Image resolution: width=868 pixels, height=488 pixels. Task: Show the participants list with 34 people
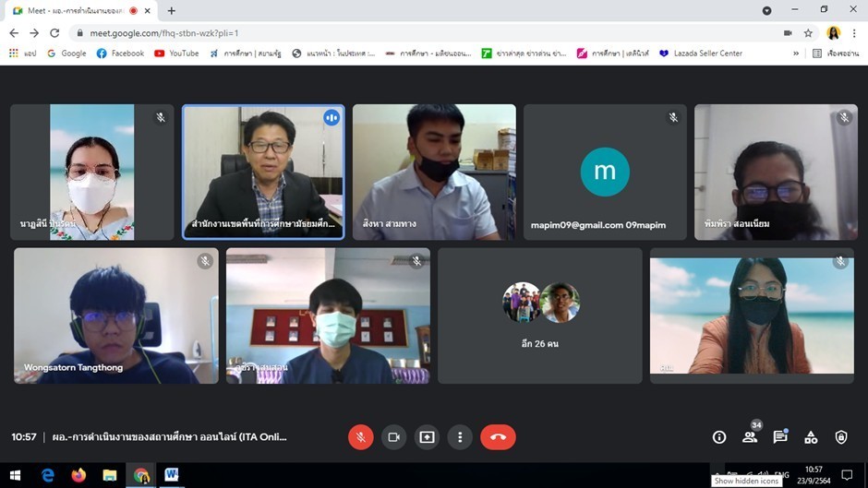(x=750, y=437)
